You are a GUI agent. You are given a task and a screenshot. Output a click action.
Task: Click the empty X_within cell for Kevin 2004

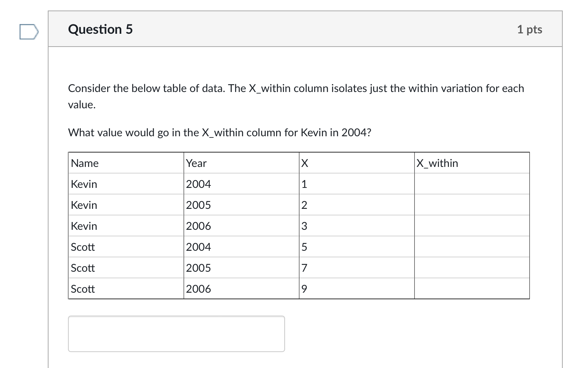471,184
